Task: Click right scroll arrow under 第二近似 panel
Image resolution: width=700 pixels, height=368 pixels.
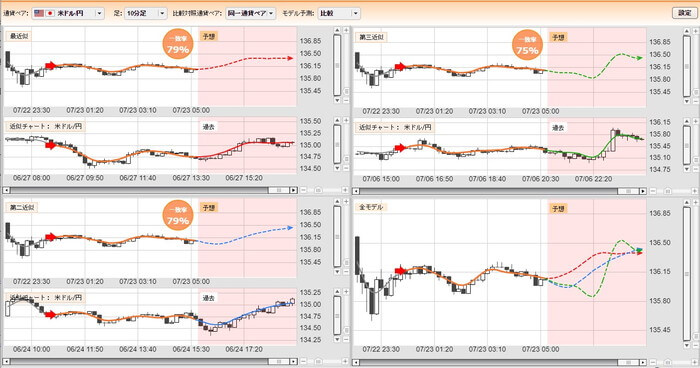Action: pyautogui.click(x=293, y=361)
